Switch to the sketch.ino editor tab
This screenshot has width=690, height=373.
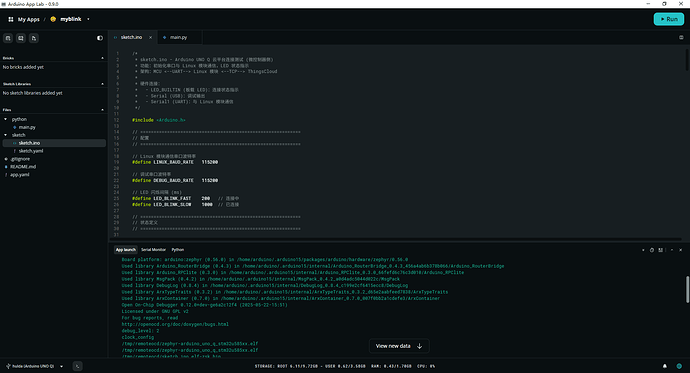pyautogui.click(x=131, y=37)
